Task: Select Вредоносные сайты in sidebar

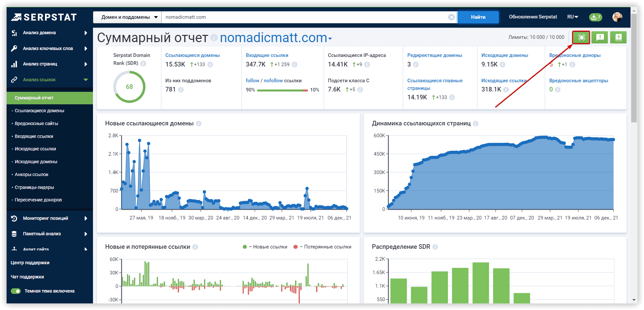Action: point(36,123)
